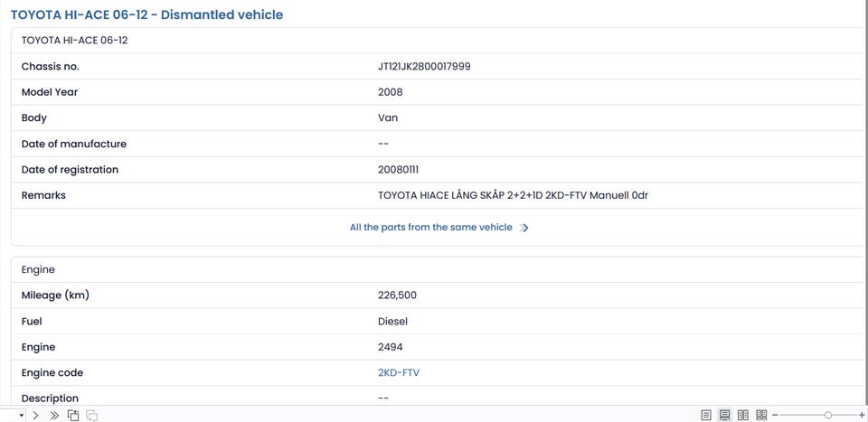Screen dimensions: 868x422
Task: Jump to last page double arrow
Action: [54, 416]
